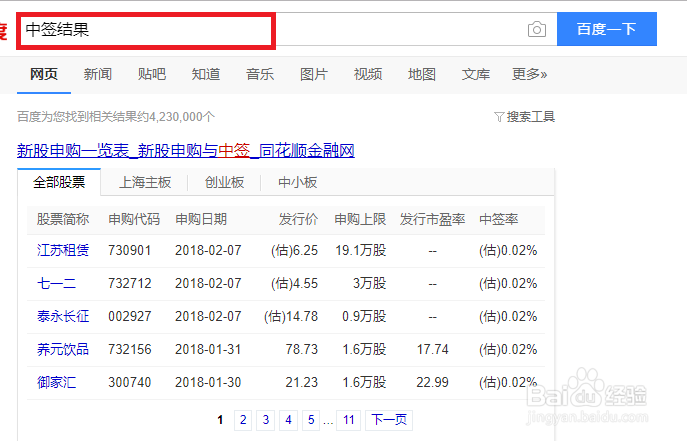The image size is (687, 441).
Task: Open the 御家汇 stock link
Action: [x=57, y=382]
